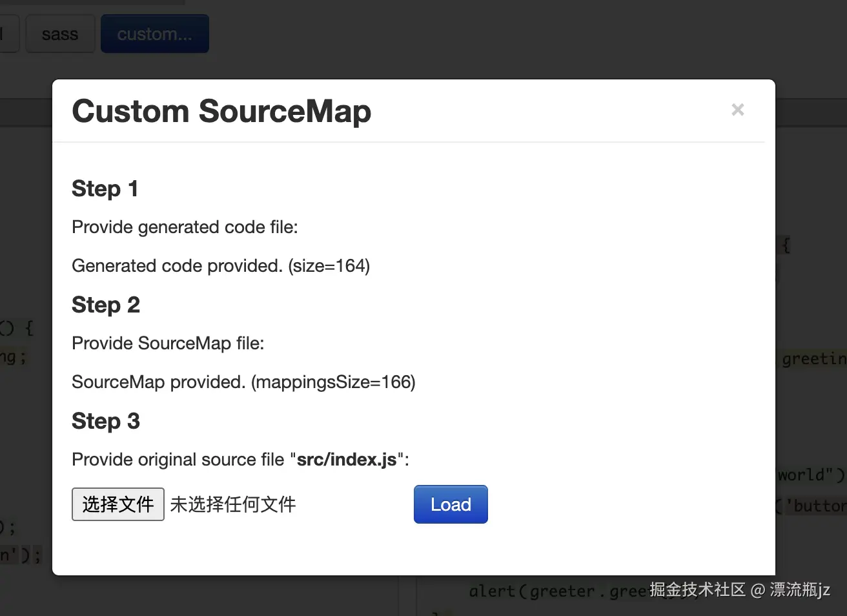Click the Step 3 heading

pyautogui.click(x=106, y=421)
